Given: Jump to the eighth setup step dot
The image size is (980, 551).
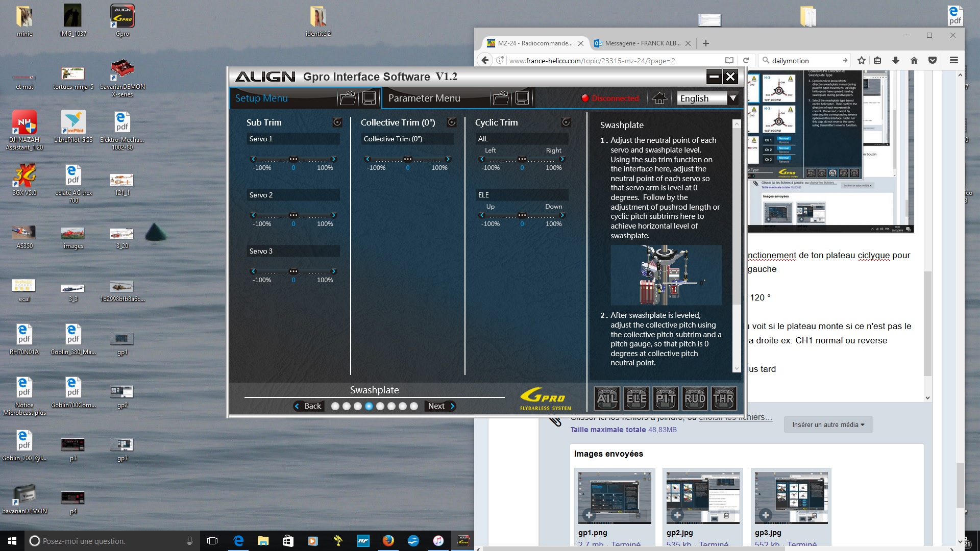Looking at the screenshot, I should (414, 406).
